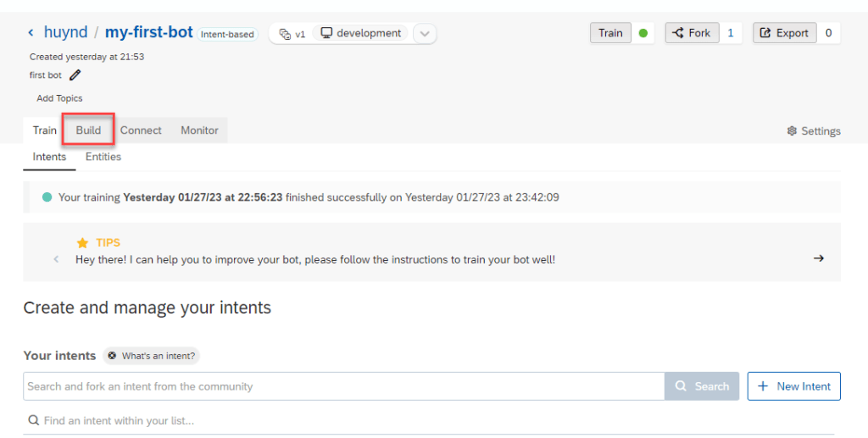Select the Entities sub-tab
The image size is (868, 438).
click(x=103, y=157)
